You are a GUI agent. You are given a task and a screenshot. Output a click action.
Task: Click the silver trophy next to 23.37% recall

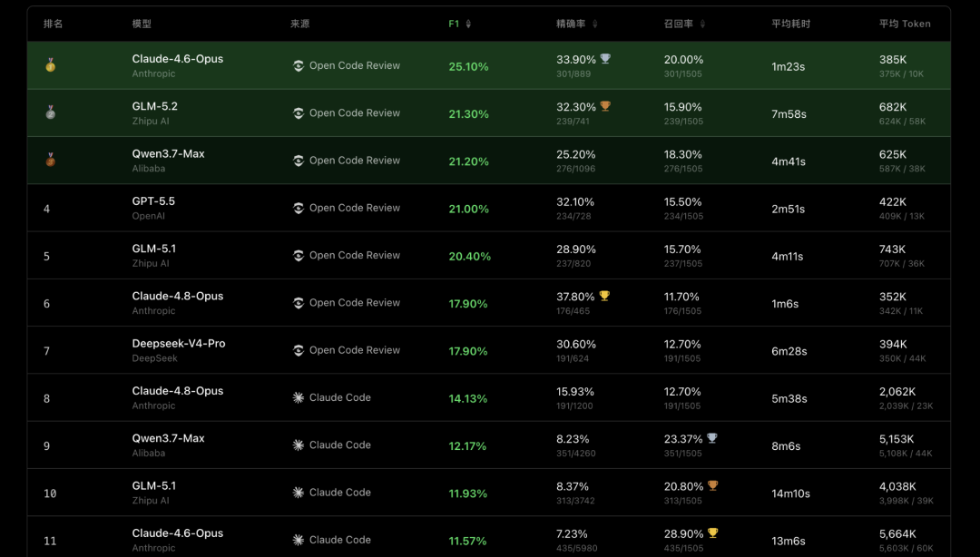click(x=712, y=438)
